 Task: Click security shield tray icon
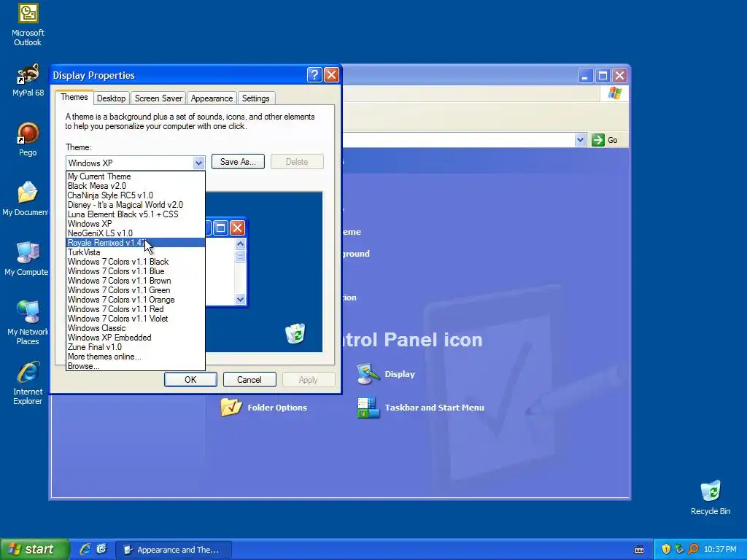click(x=666, y=549)
